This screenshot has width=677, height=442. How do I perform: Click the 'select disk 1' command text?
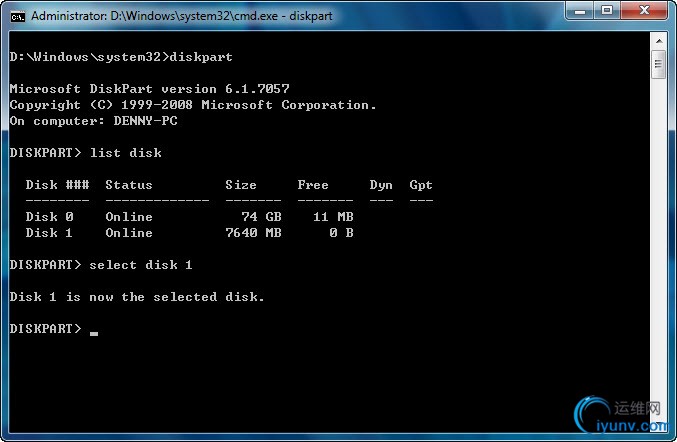coord(141,265)
